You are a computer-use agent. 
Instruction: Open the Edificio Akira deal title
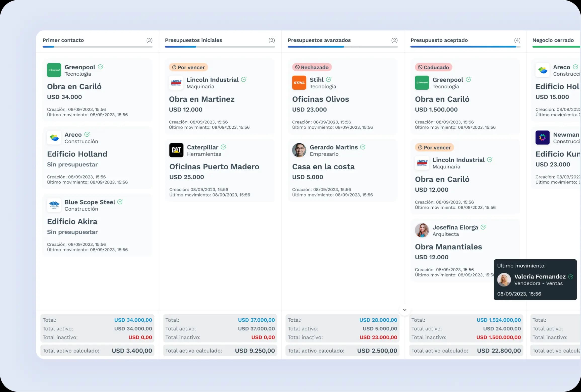[x=72, y=221]
